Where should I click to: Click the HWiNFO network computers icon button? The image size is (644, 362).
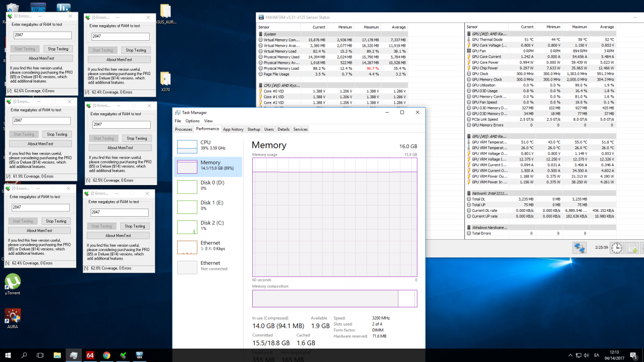click(x=579, y=248)
